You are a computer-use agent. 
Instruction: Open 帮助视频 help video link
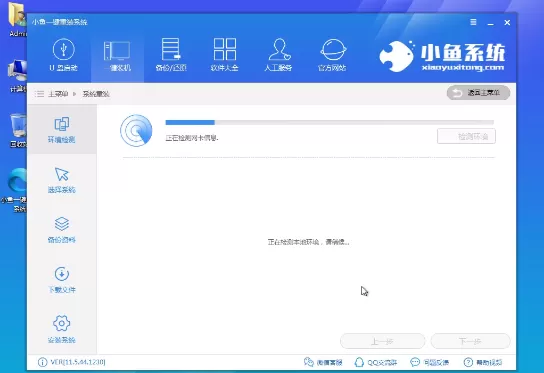click(x=483, y=363)
